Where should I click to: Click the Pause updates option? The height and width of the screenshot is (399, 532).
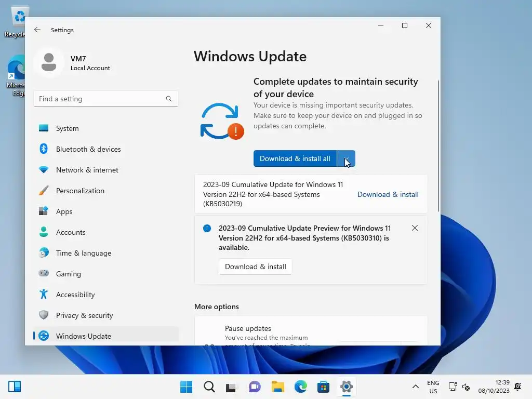pos(311,331)
